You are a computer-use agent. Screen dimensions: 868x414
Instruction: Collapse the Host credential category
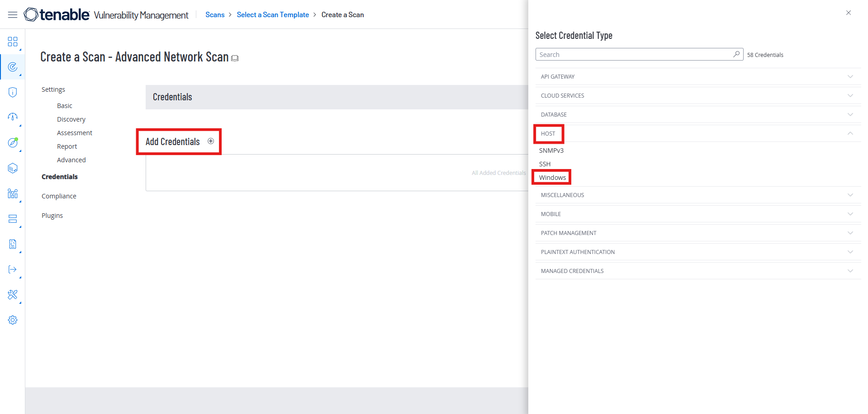click(850, 133)
